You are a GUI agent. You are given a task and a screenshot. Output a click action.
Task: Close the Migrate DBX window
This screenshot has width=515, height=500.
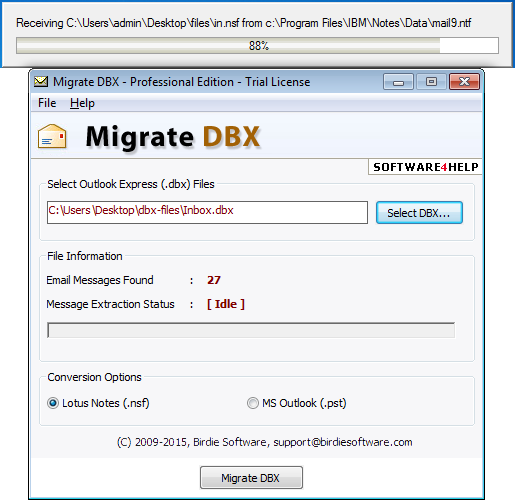point(464,82)
